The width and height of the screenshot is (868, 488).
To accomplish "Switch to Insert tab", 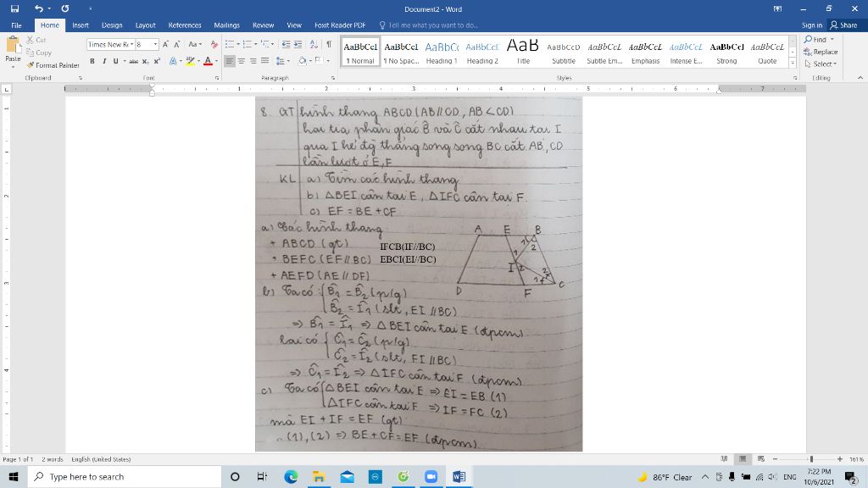I will [x=81, y=25].
